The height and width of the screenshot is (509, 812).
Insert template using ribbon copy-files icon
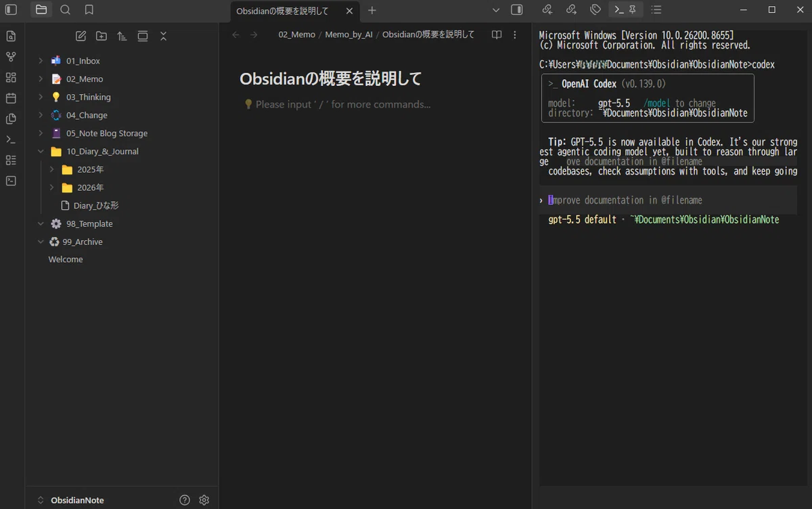click(11, 118)
